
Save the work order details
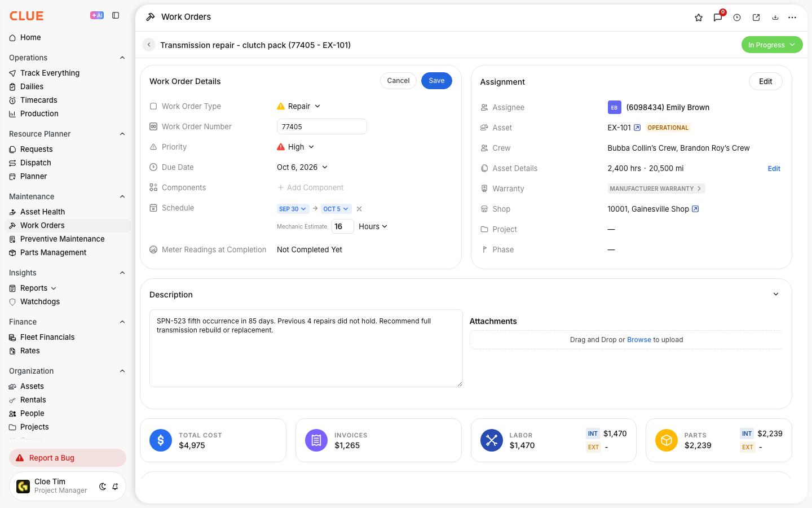[x=436, y=81]
